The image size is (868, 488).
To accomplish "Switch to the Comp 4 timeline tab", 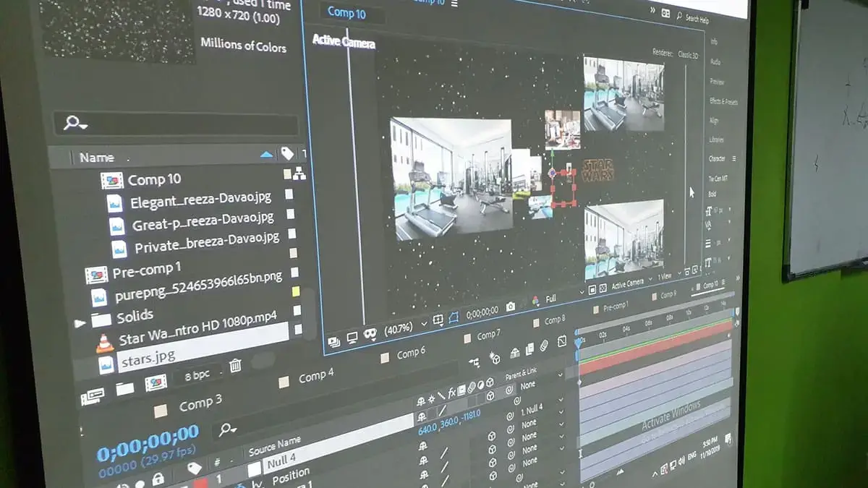I will pyautogui.click(x=315, y=376).
